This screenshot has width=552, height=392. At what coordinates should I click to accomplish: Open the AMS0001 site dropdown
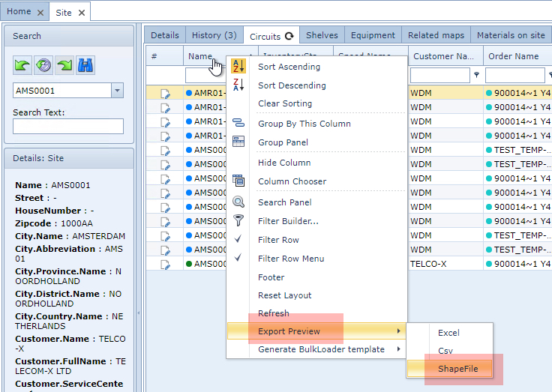pos(117,91)
